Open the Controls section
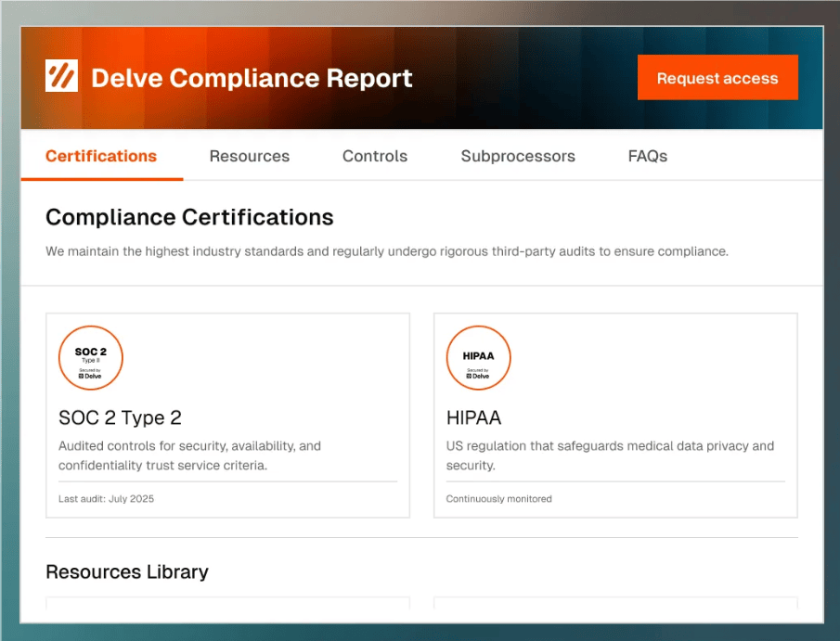 [x=374, y=156]
